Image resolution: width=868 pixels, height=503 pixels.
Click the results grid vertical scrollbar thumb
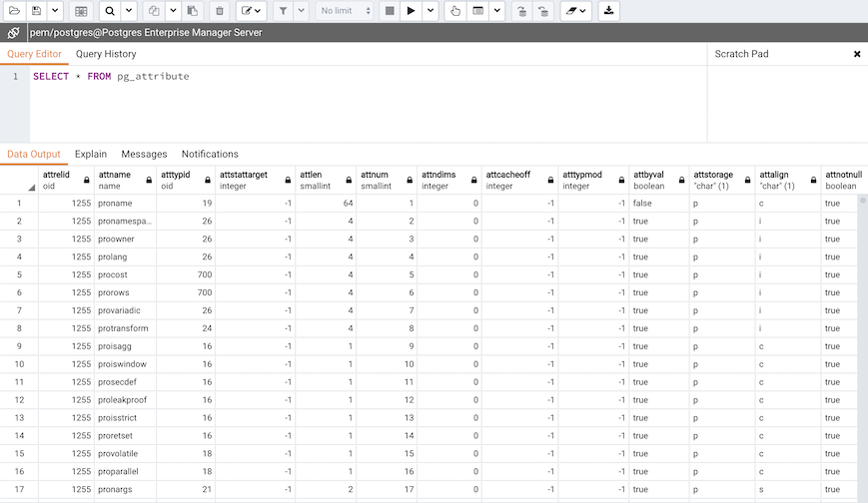862,201
